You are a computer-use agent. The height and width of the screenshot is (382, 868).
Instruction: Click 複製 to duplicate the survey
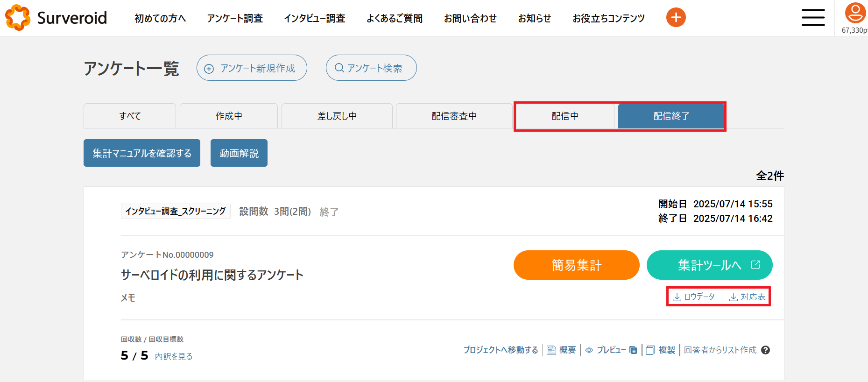click(x=661, y=350)
